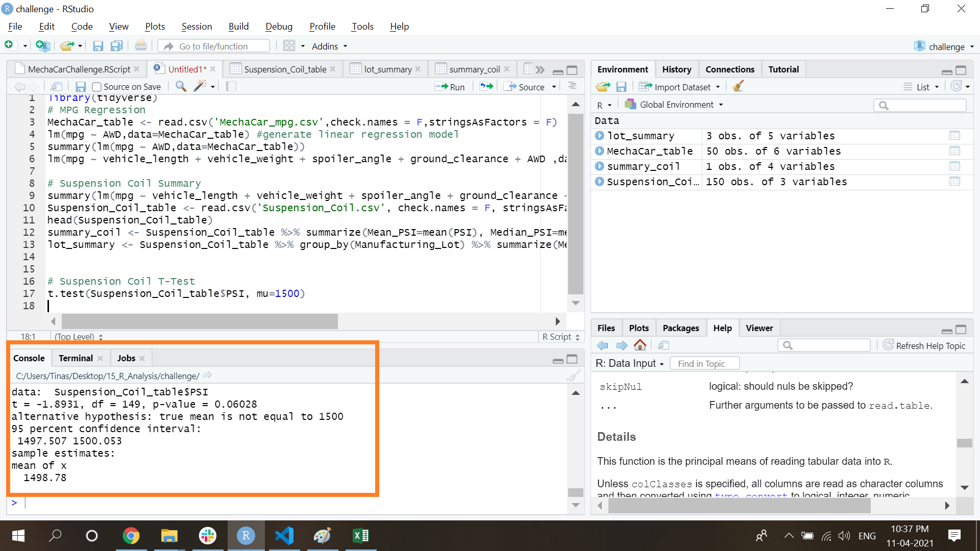Show document outline icon in editor
The width and height of the screenshot is (980, 551).
(x=572, y=86)
